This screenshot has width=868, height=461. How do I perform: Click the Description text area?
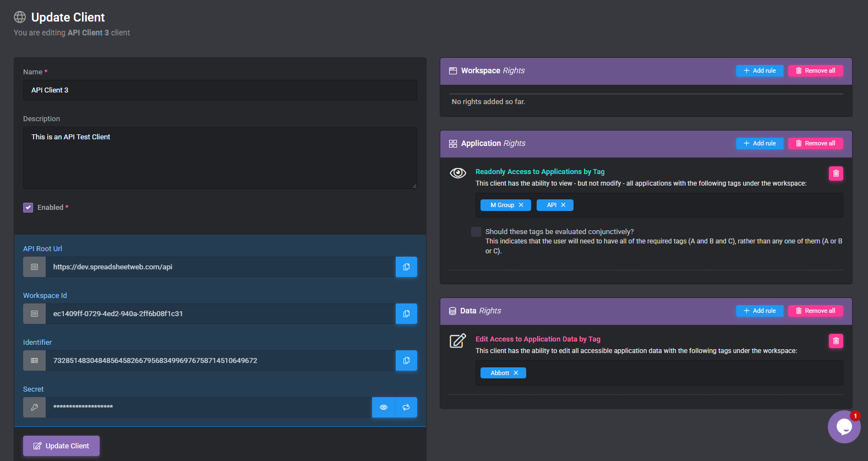[x=220, y=158]
